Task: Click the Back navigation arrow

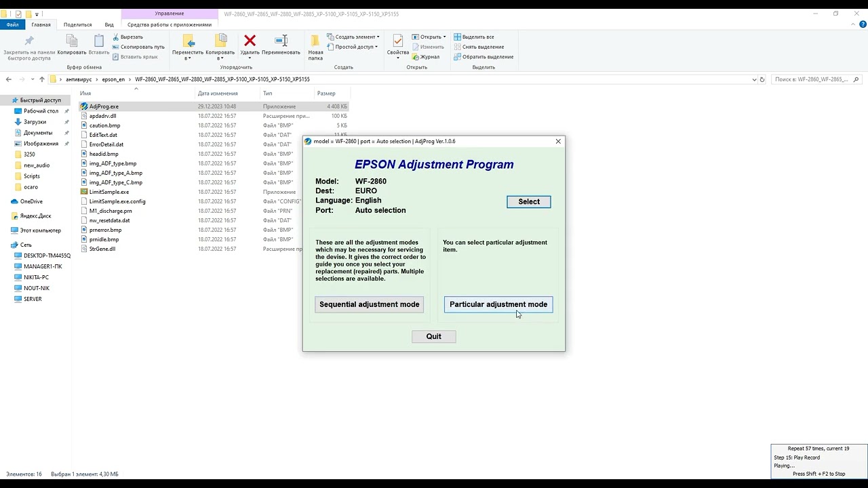Action: [8, 79]
